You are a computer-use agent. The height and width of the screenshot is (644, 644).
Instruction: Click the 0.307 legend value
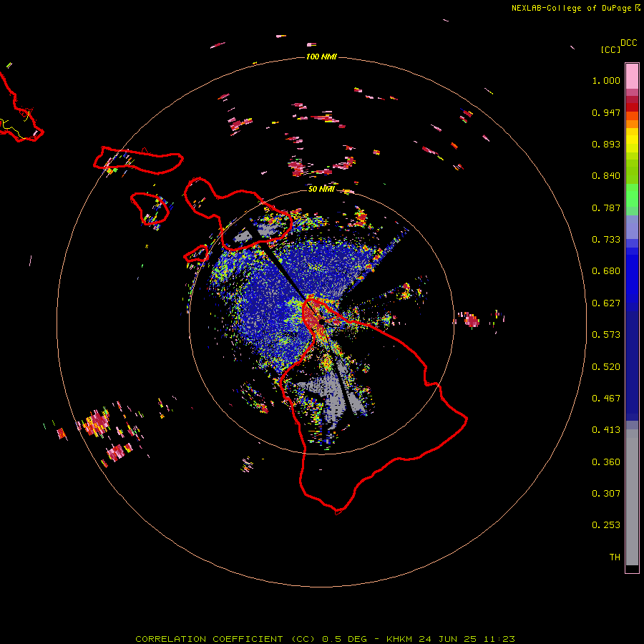606,493
